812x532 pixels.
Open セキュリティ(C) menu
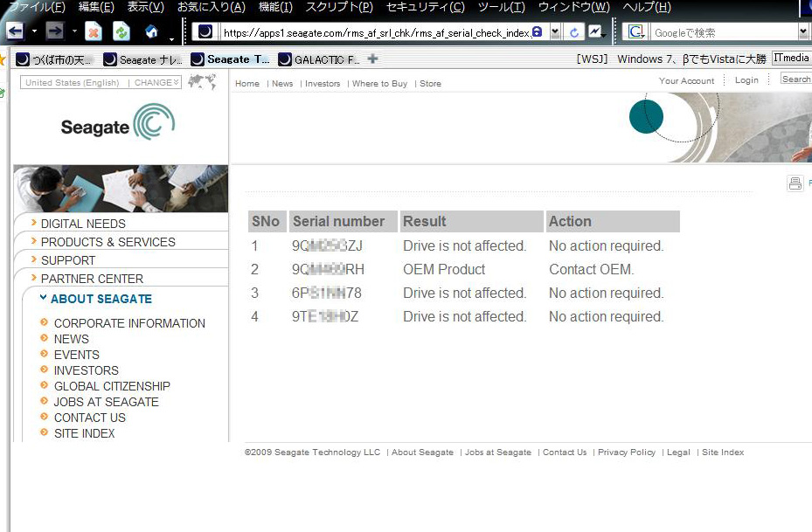click(425, 7)
